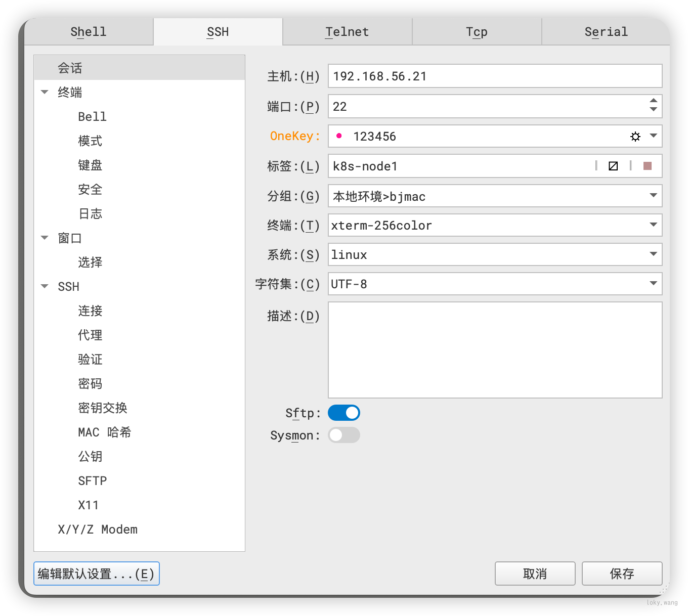This screenshot has height=616, width=688.
Task: Click the OneKey settings gear icon
Action: (x=635, y=137)
